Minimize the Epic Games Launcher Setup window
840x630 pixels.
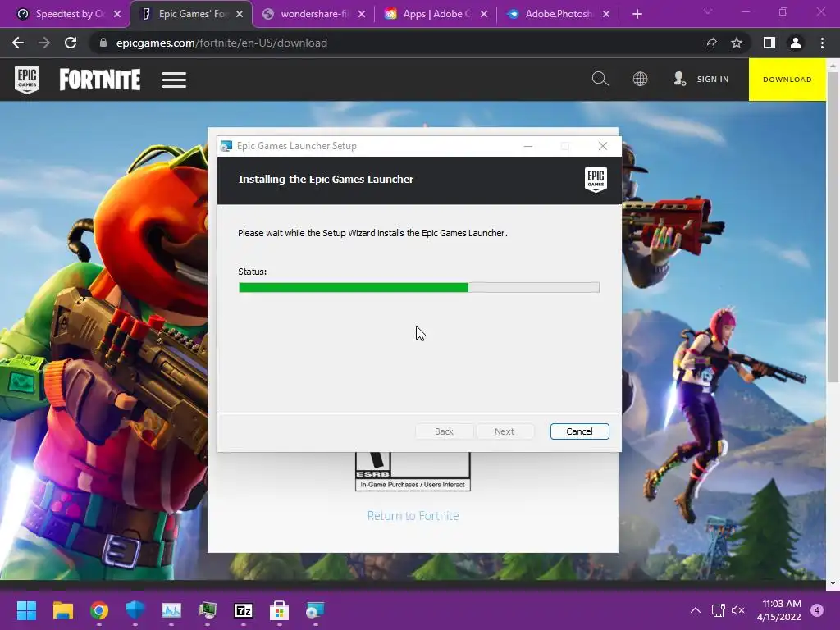528,146
